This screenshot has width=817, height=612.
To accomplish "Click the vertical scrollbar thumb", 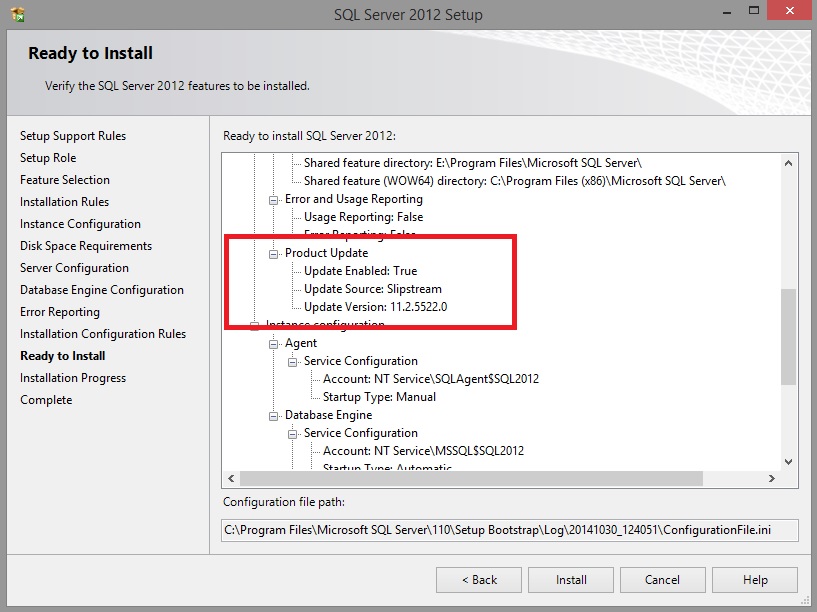I will point(788,336).
